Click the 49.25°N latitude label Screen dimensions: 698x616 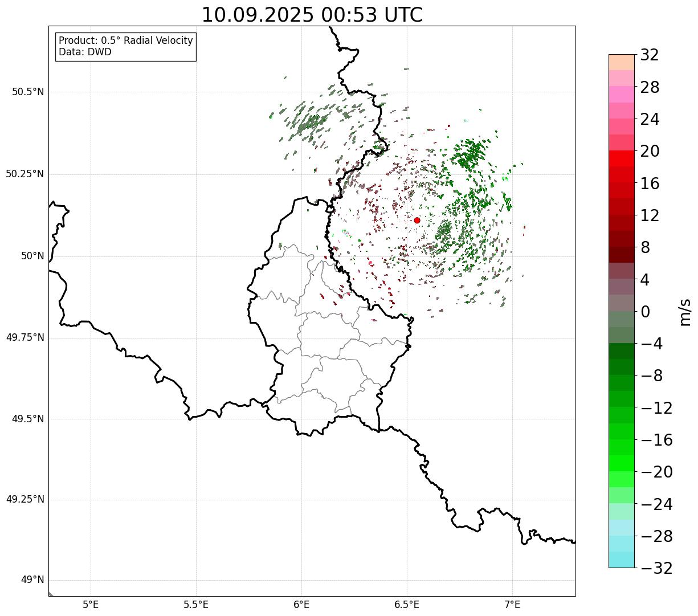pyautogui.click(x=25, y=500)
